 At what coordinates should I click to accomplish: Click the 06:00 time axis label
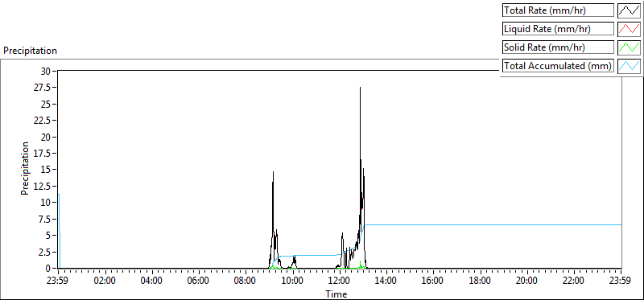(199, 281)
